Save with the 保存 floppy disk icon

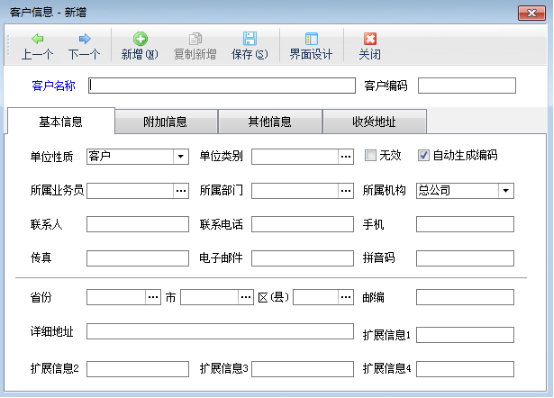click(250, 39)
